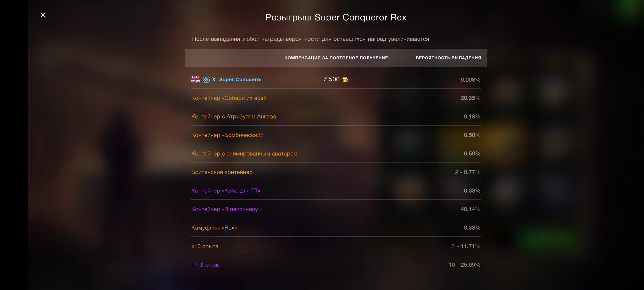The height and width of the screenshot is (290, 644).
Task: Click the British flag icon
Action: tap(196, 79)
